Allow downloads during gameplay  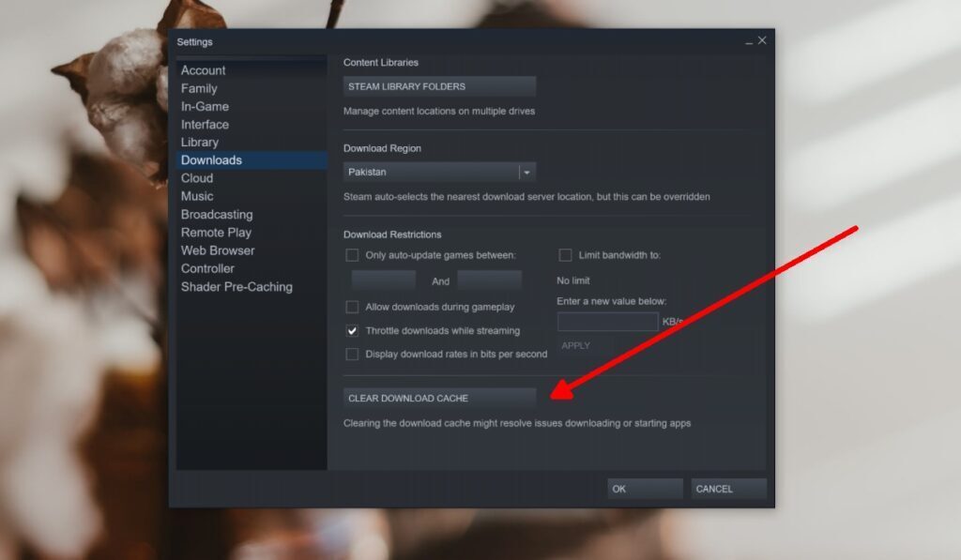coord(353,307)
